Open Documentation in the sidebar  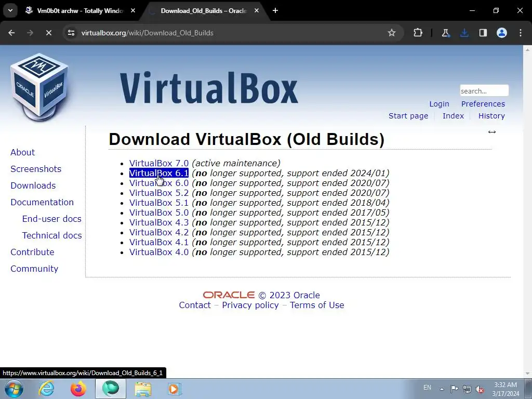tap(42, 202)
